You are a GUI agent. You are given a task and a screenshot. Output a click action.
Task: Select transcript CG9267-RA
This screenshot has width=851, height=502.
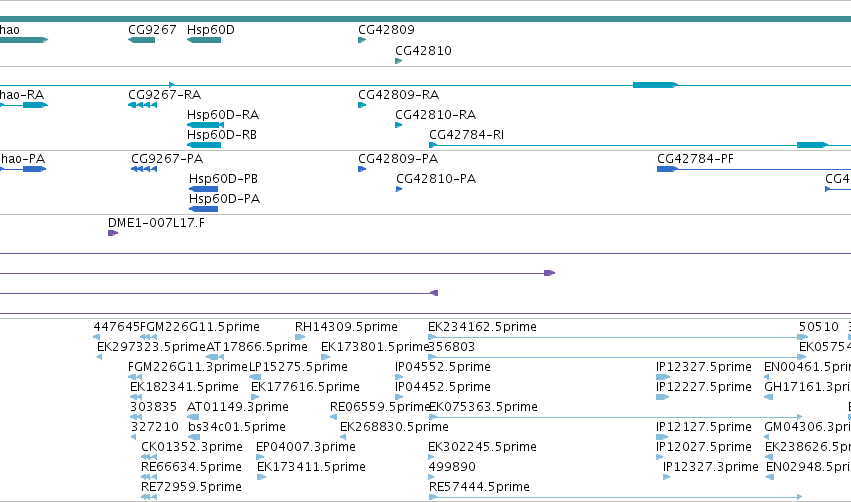point(143,105)
